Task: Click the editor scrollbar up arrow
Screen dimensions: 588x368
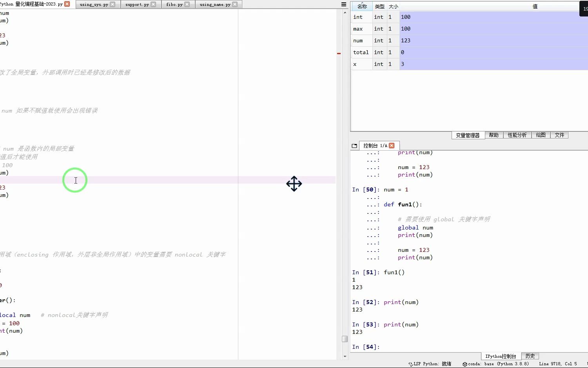Action: click(x=345, y=12)
